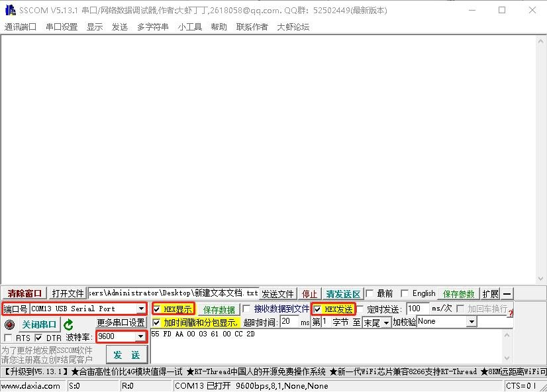The height and width of the screenshot is (392, 547).
Task: Click the red record indicator beside 关闭串口
Action: (9, 325)
